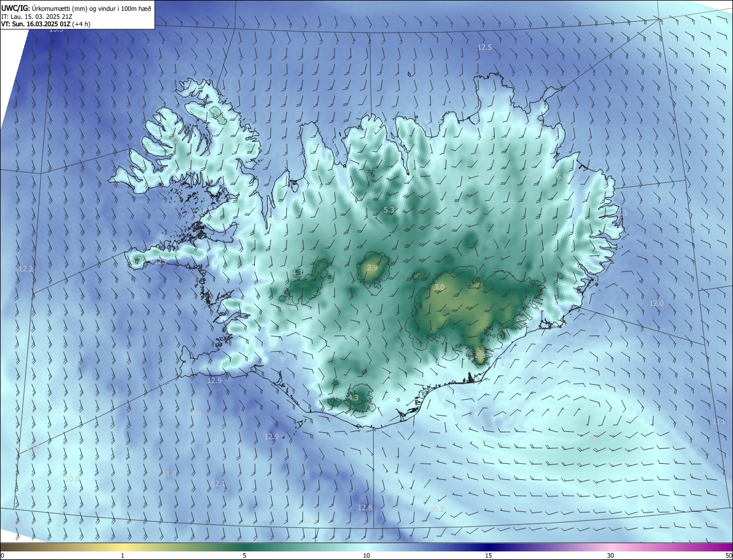Click the 12.1 value label in the southwest sea
The image size is (733, 560).
tap(219, 484)
